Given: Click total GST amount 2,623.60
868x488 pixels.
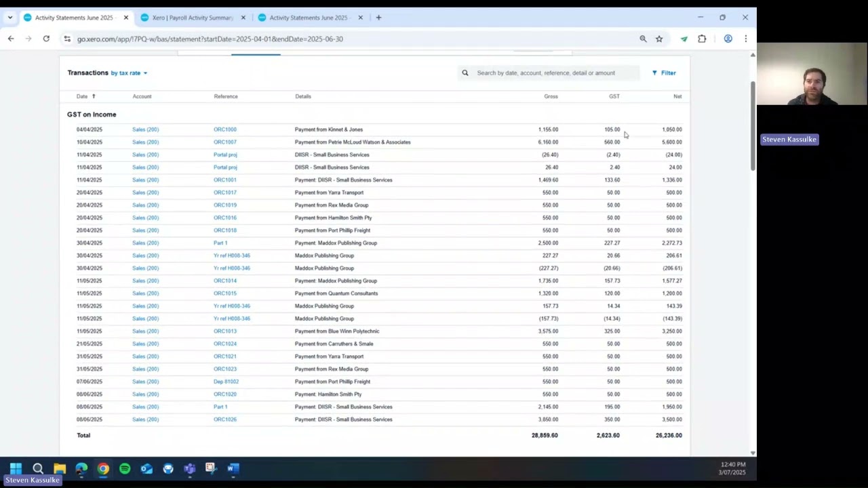Looking at the screenshot, I should [608, 435].
